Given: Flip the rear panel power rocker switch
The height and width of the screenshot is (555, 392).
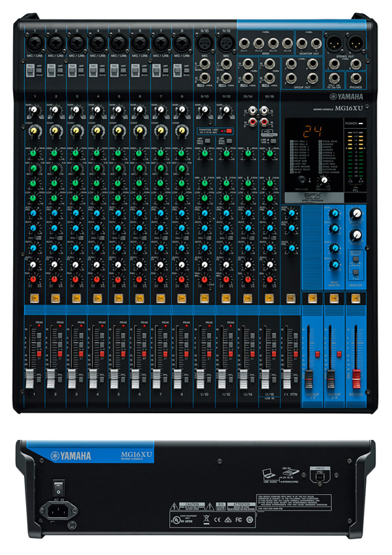Looking at the screenshot, I should pyautogui.click(x=59, y=488).
